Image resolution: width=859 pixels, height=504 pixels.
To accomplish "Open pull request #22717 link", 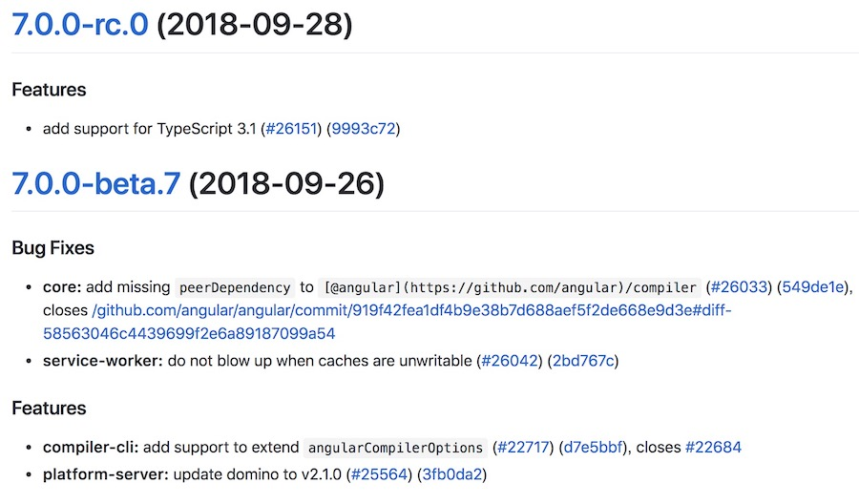I will [x=523, y=448].
